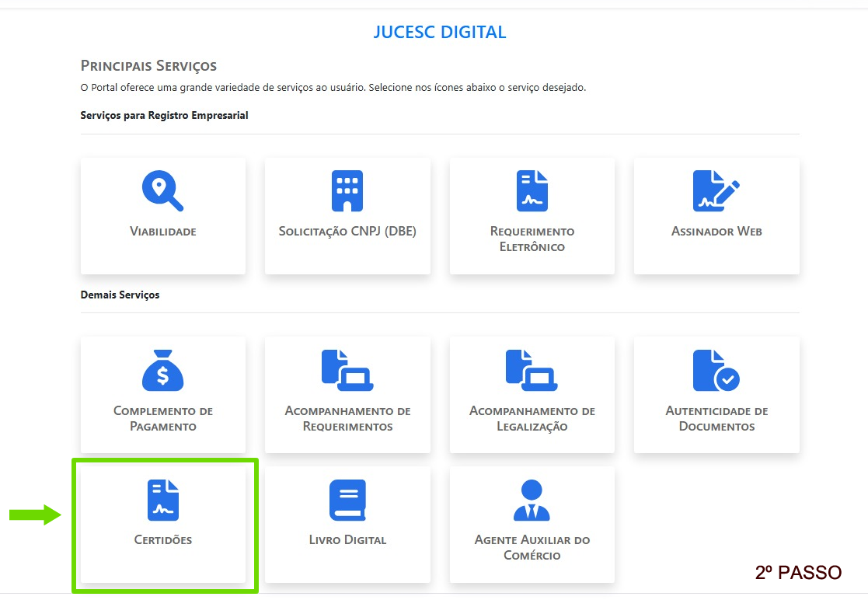Click the "Complemento de Pagamento" label text
Screen dimensions: 868x607
coord(162,419)
